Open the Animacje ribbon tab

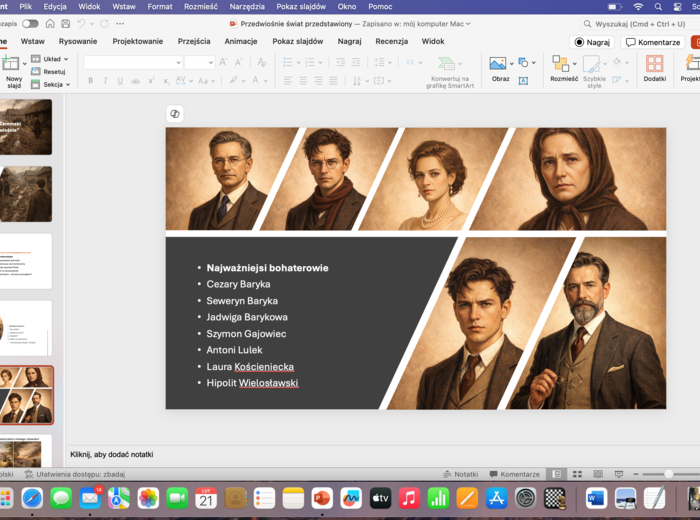point(241,42)
